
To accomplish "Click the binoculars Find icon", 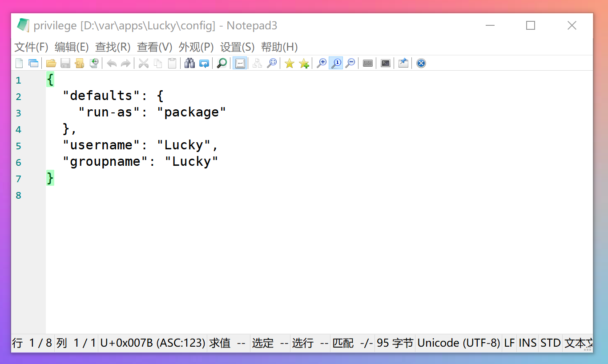I will [190, 63].
